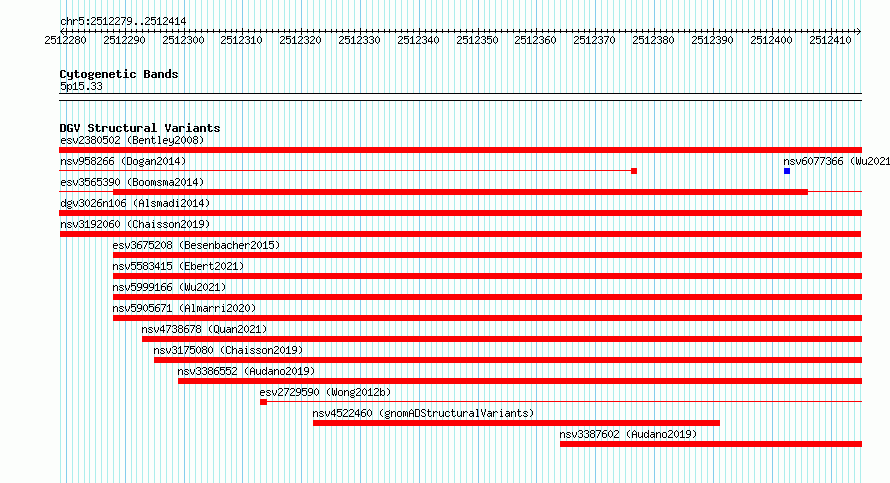Select the 5p15.33 band label
The image size is (890, 483).
tap(81, 87)
